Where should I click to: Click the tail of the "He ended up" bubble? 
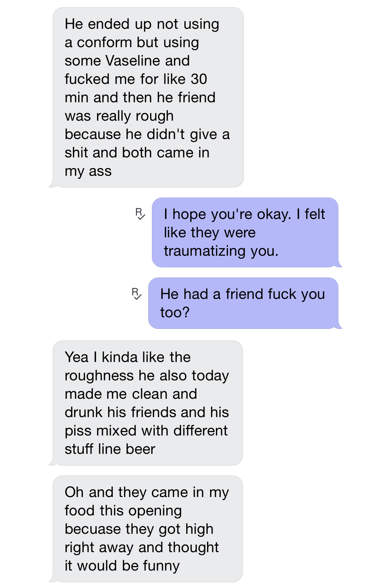tap(52, 185)
